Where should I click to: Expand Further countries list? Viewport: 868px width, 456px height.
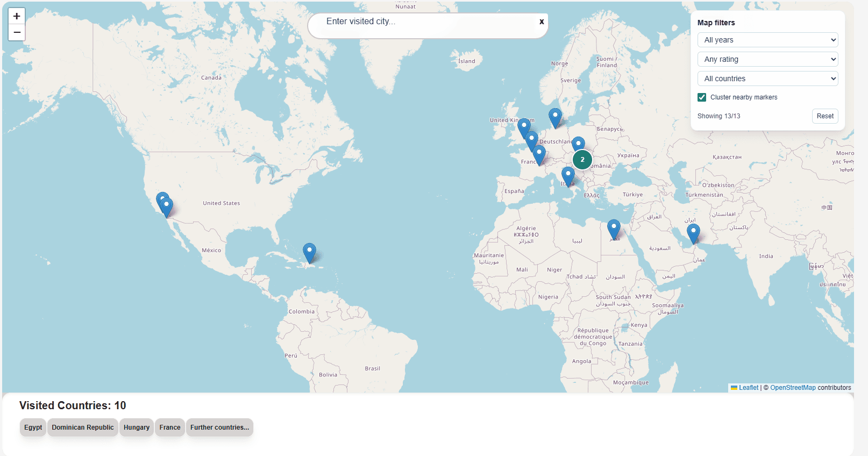pyautogui.click(x=219, y=427)
